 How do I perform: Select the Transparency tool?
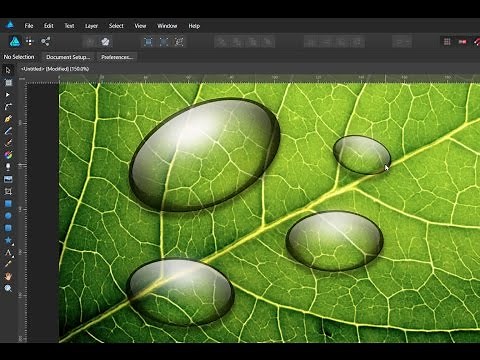click(x=8, y=167)
